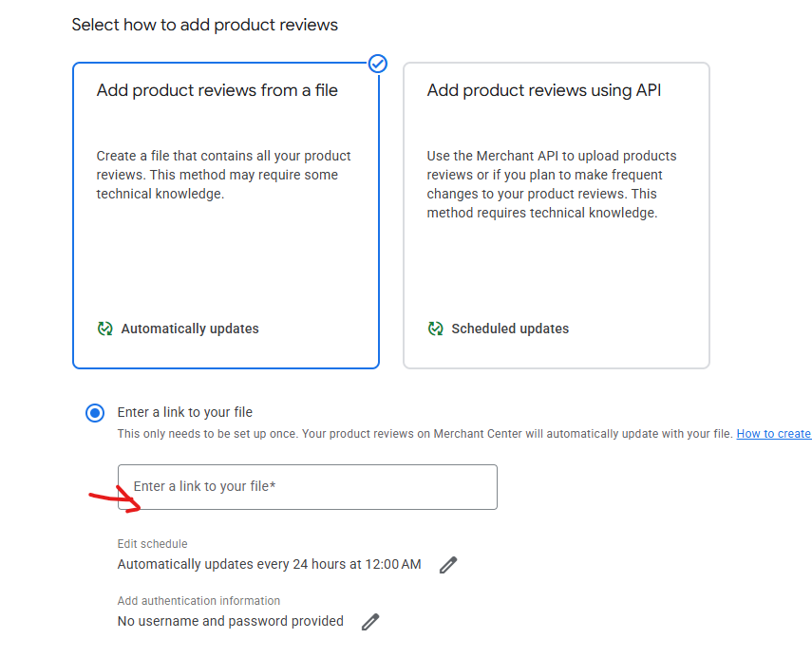Open the 'How to create' help link
Viewport: 812px width, 658px height.
tap(773, 434)
